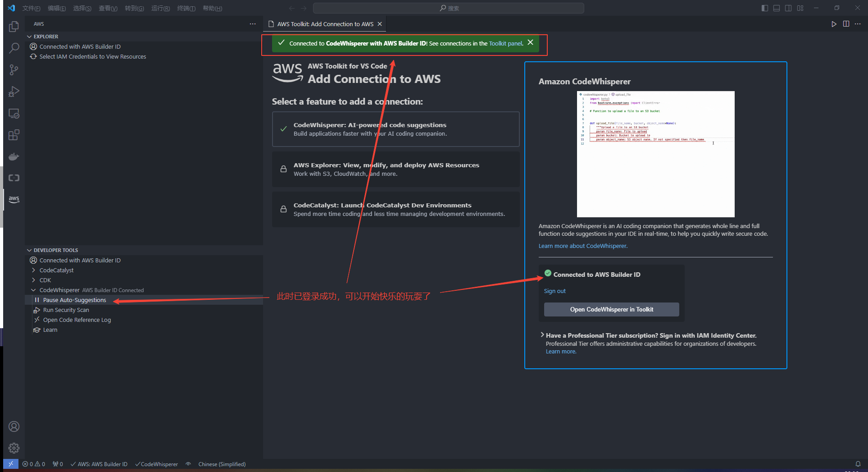The image size is (868, 472).
Task: Close the Add Connection to AWS tab
Action: pyautogui.click(x=380, y=24)
